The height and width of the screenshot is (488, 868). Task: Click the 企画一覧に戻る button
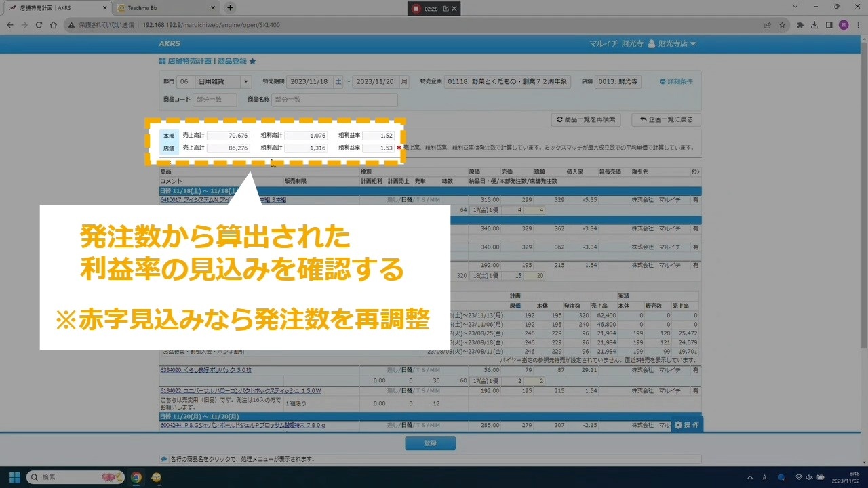(x=666, y=119)
